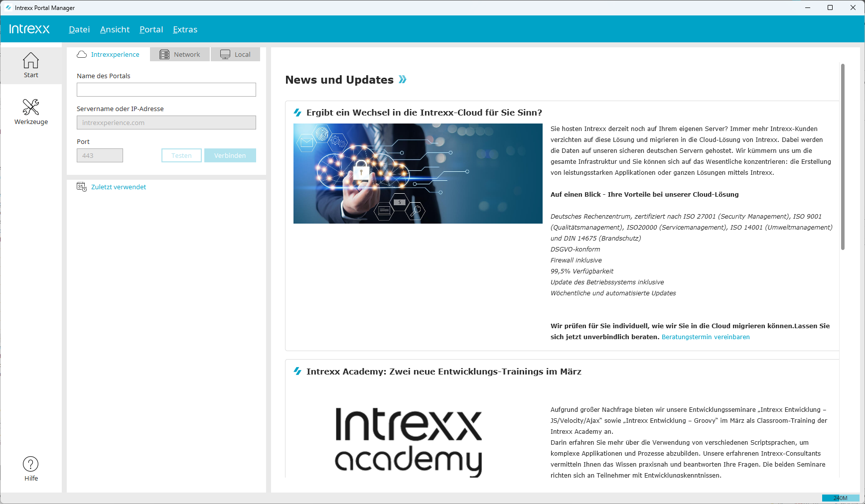Click the News und Updates heading

tap(339, 80)
